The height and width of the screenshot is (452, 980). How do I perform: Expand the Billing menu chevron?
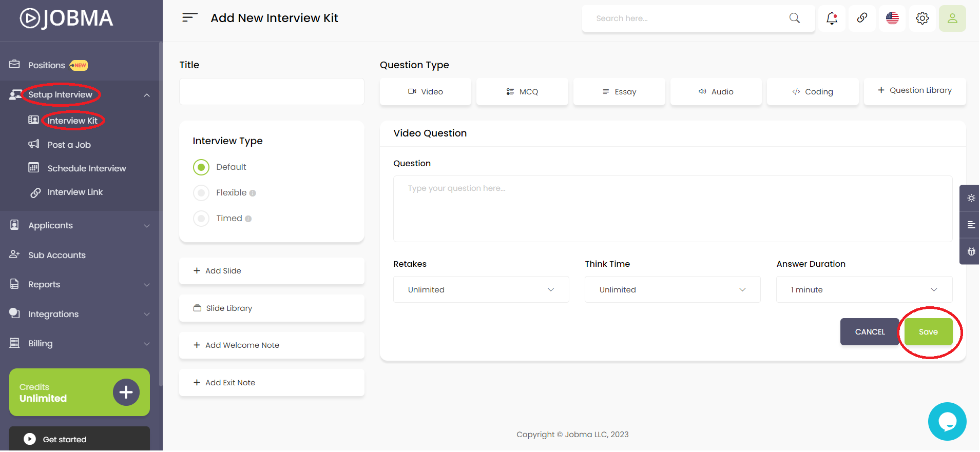(x=147, y=344)
